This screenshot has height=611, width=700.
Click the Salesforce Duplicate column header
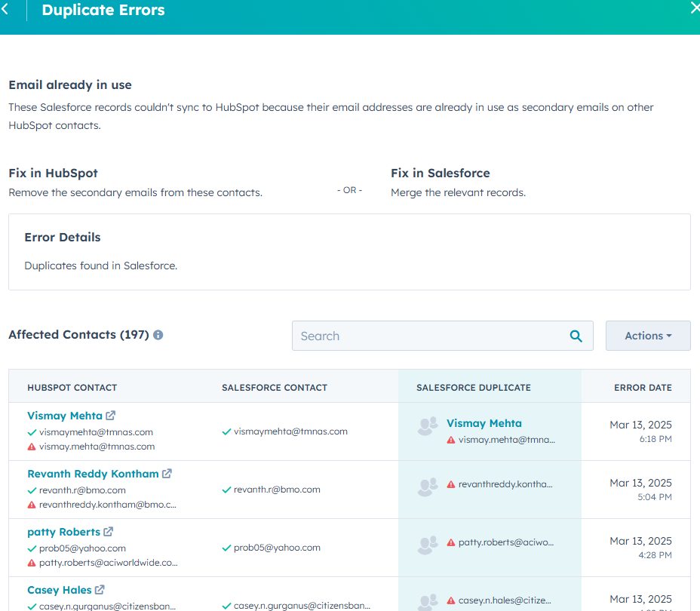[x=474, y=388]
